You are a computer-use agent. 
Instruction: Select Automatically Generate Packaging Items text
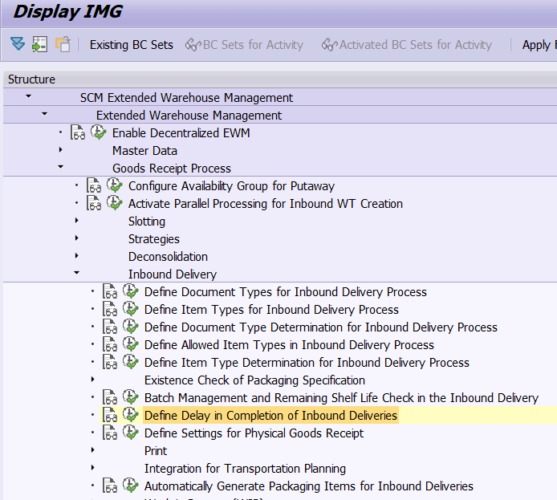[309, 486]
